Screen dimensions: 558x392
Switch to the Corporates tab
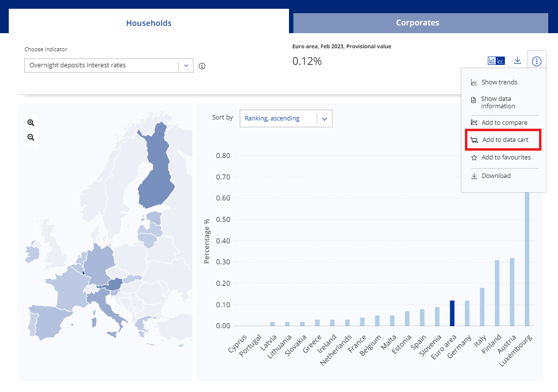click(417, 23)
